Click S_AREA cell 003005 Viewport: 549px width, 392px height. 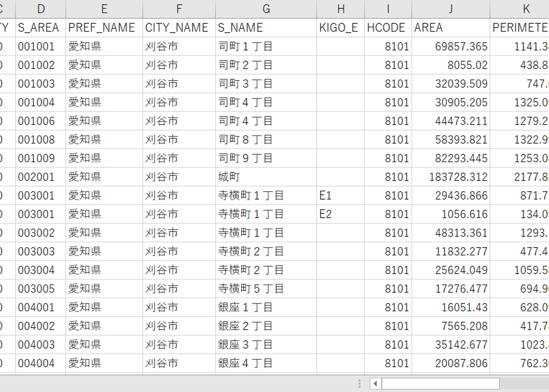click(x=40, y=289)
